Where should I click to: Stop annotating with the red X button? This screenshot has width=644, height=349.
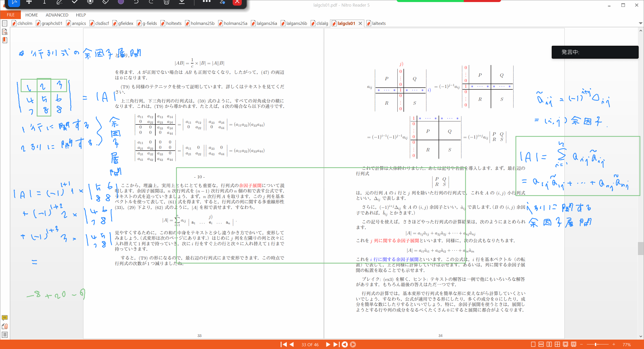coord(237,2)
